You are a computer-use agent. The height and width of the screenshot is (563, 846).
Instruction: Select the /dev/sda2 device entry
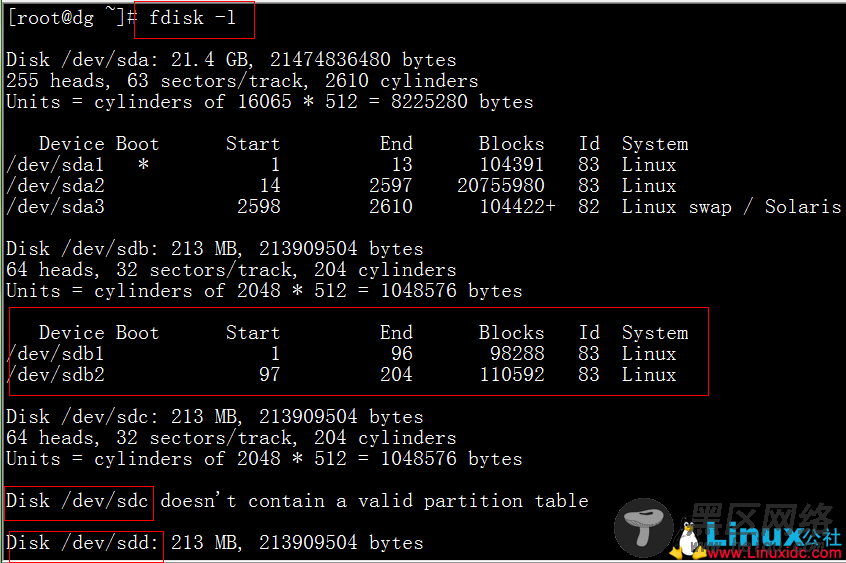click(x=55, y=186)
